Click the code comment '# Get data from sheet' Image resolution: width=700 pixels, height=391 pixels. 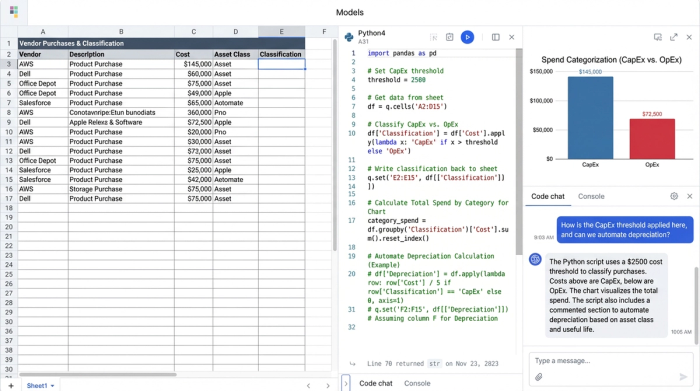pos(405,98)
